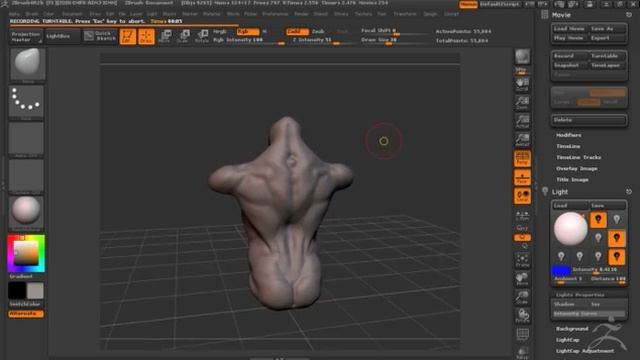Screen dimensions: 640x360
Task: Click the Z Intensity slider
Action: click(321, 40)
